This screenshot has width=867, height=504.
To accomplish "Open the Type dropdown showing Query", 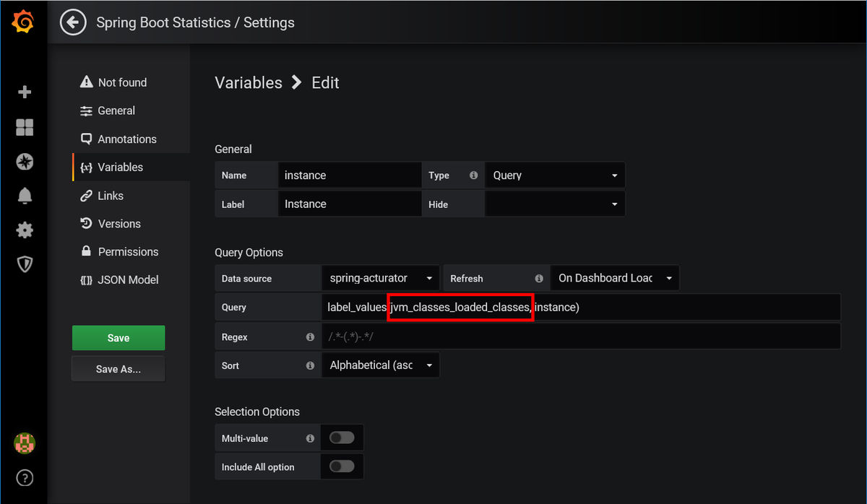I will (x=555, y=175).
